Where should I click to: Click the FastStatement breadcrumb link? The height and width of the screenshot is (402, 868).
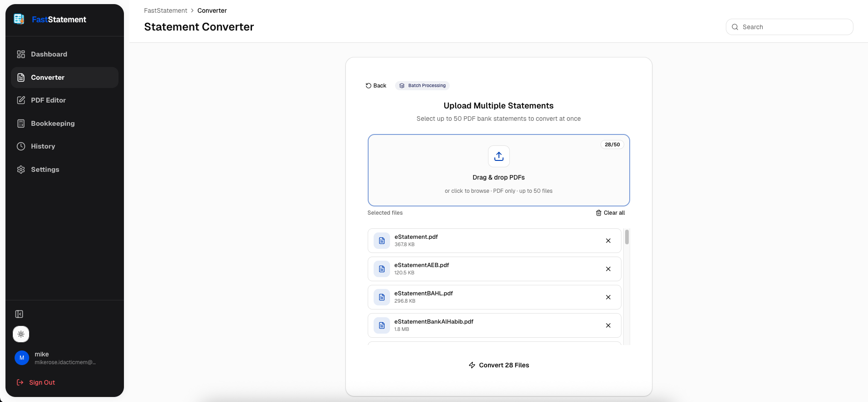(165, 10)
